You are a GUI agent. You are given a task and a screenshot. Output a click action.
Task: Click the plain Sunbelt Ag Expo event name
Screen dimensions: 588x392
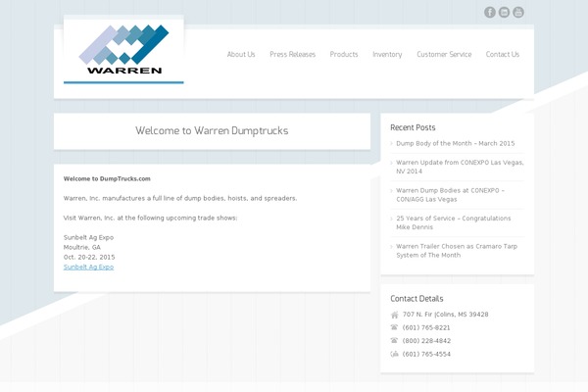[88, 237]
